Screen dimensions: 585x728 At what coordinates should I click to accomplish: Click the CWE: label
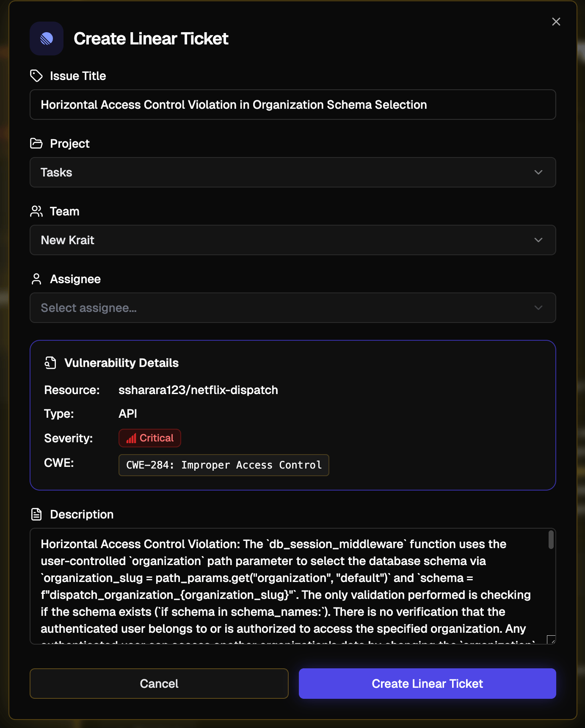click(x=59, y=463)
